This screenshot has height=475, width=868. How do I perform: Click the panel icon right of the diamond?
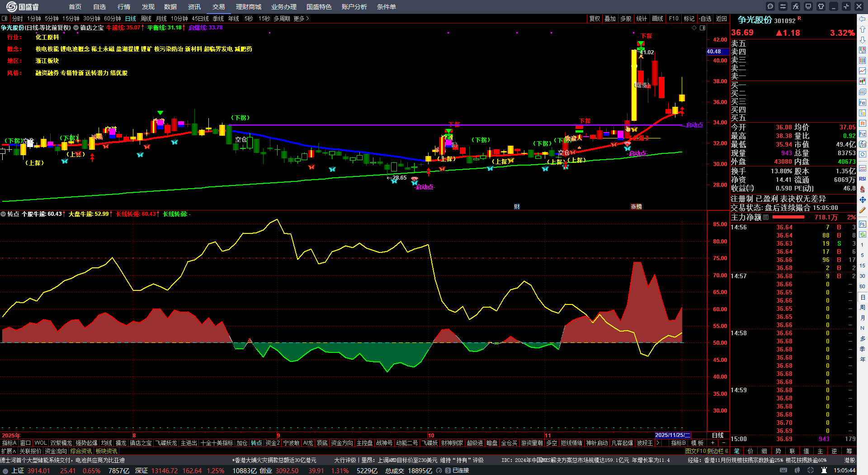coord(703,28)
